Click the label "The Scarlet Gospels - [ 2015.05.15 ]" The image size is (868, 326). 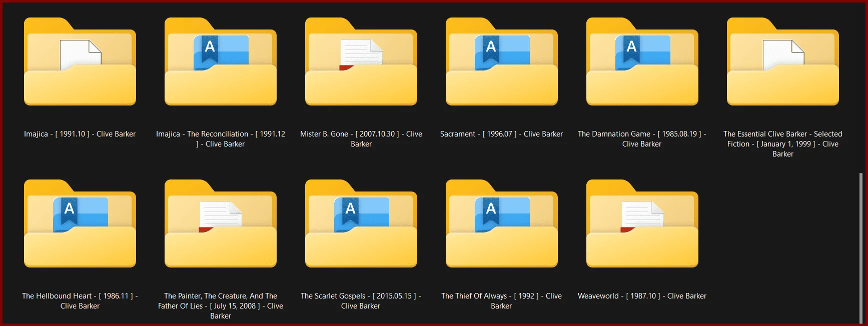click(x=358, y=296)
